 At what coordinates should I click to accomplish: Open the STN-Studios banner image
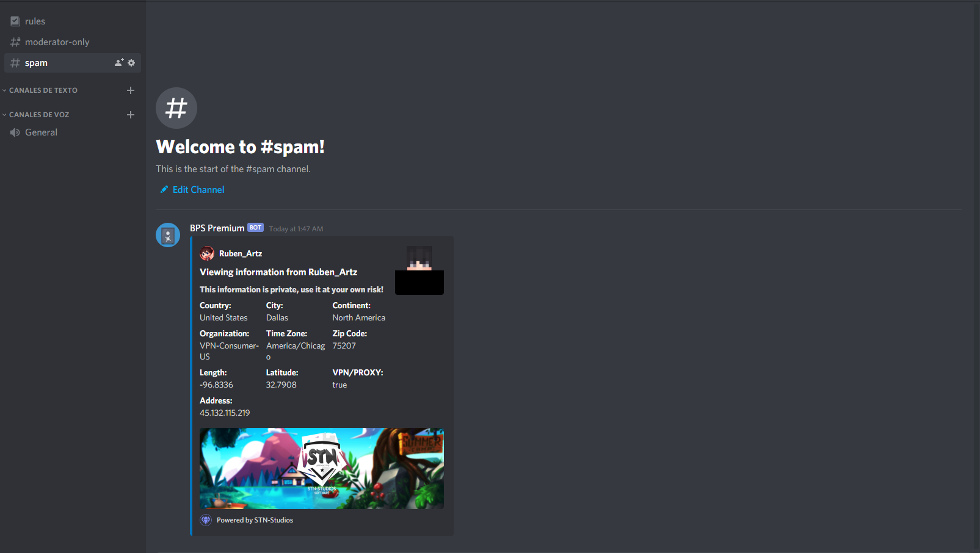(x=322, y=468)
